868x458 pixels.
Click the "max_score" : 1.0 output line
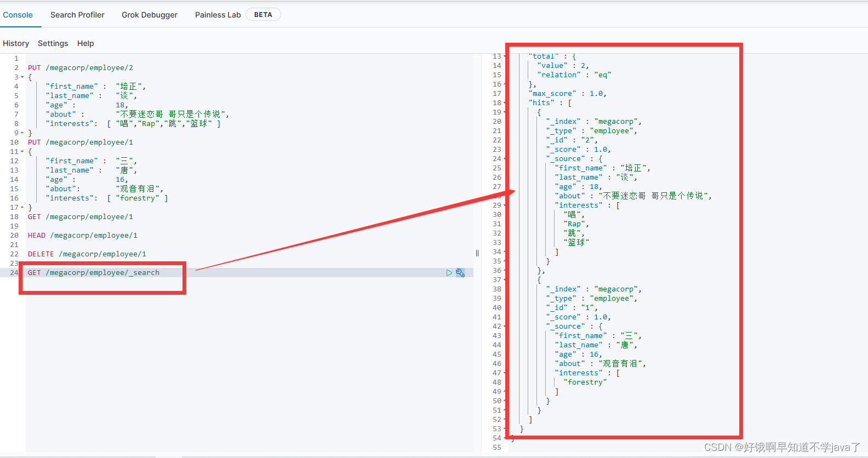(567, 94)
